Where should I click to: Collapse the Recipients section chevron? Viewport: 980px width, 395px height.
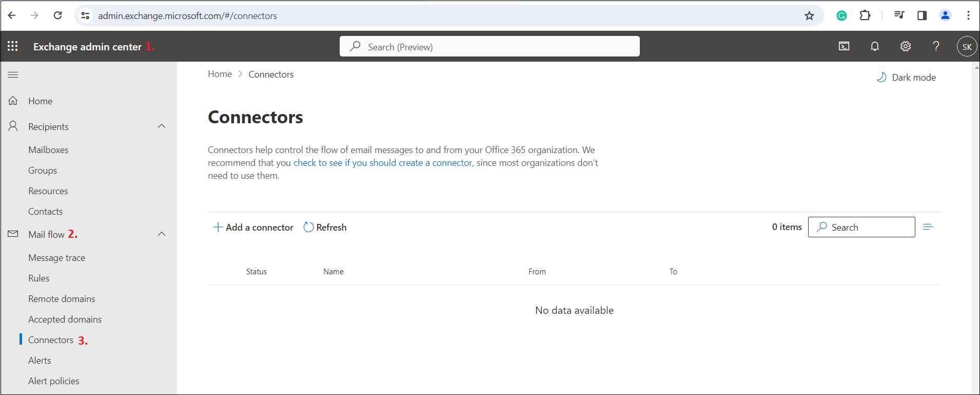coord(162,126)
